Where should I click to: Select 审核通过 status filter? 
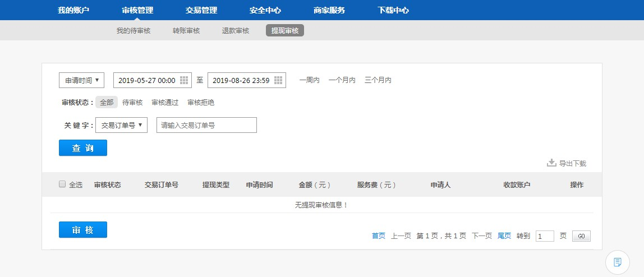165,103
